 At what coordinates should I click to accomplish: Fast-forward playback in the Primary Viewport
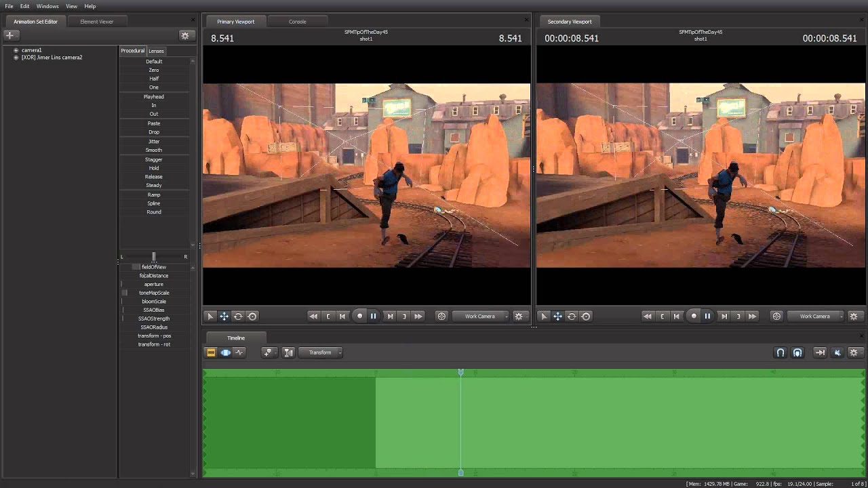point(418,316)
